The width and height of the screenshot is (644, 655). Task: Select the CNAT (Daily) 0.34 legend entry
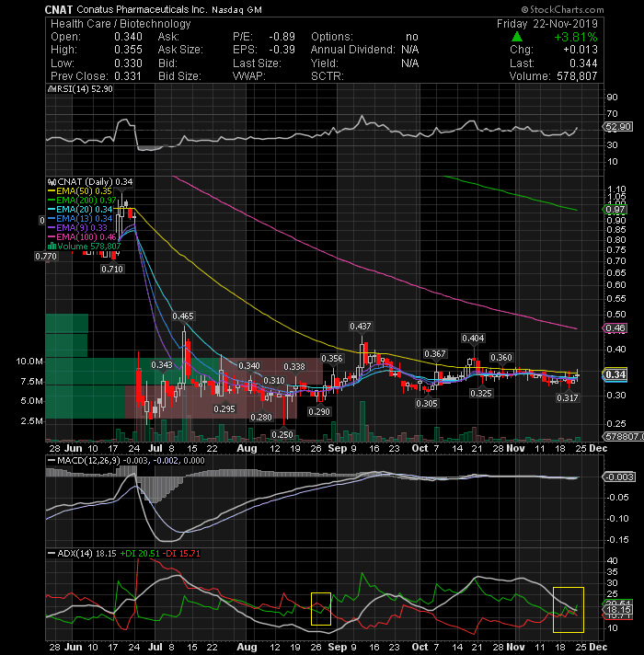96,182
